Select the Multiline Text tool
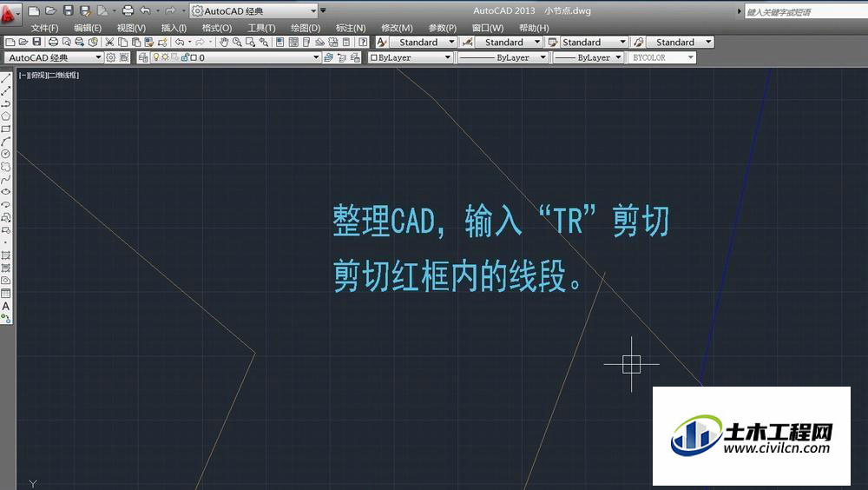Screen dimensions: 868x490 pyautogui.click(x=5, y=306)
